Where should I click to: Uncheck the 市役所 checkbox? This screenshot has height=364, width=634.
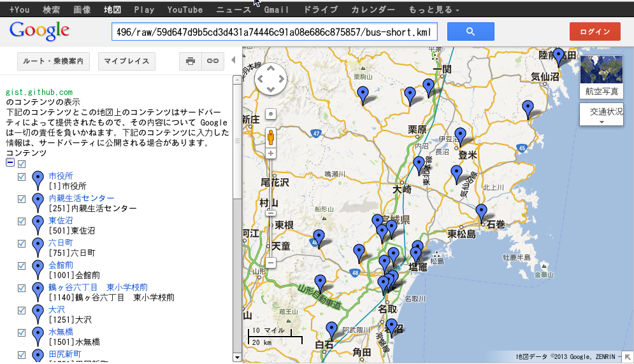(x=22, y=176)
